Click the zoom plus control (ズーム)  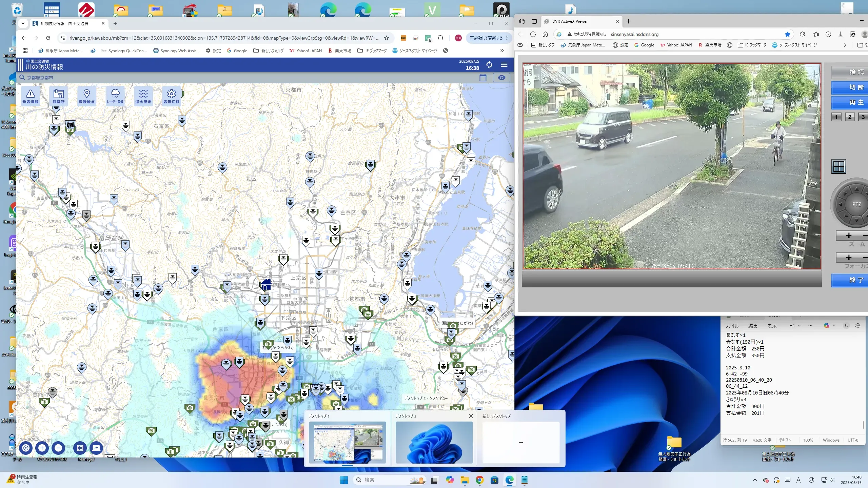[849, 236]
